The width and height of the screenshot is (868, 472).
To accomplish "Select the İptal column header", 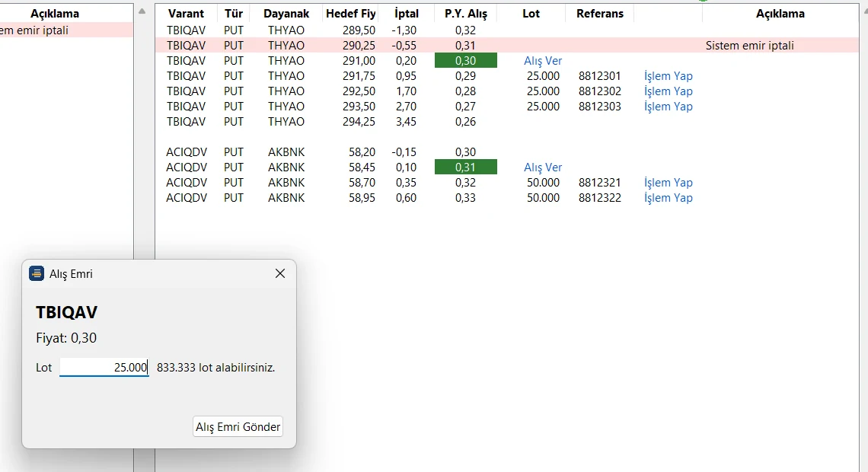I will [x=407, y=14].
